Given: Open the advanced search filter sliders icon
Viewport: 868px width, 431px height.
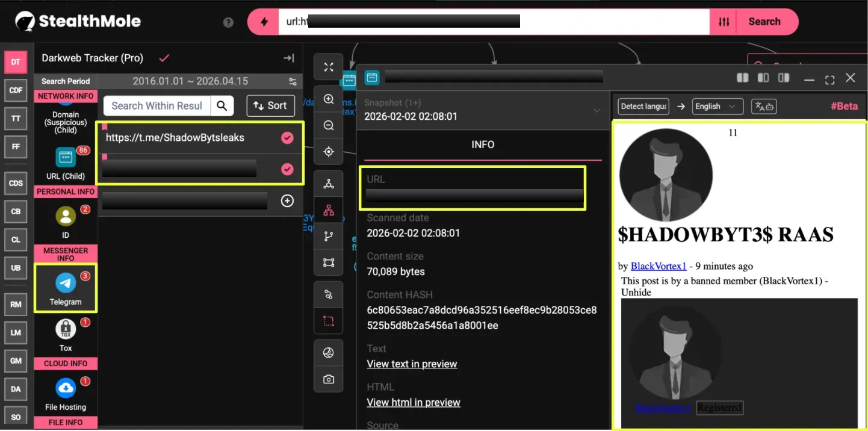Looking at the screenshot, I should click(x=724, y=22).
